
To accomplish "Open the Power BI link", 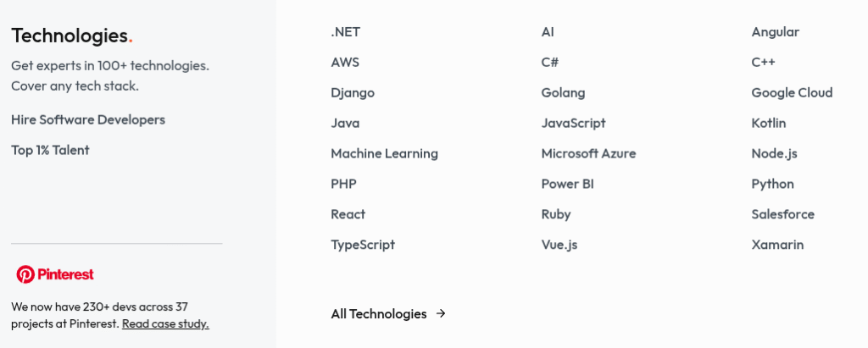I will (x=567, y=184).
